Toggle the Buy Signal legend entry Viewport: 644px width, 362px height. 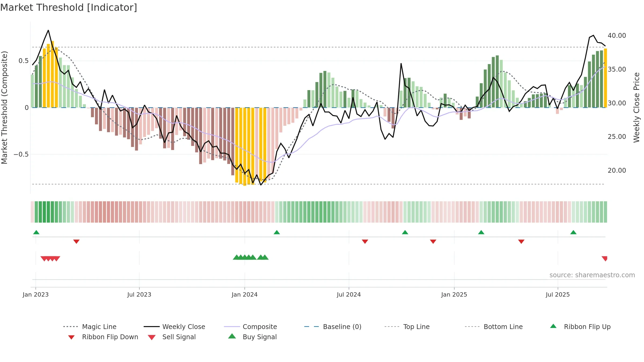[252, 337]
